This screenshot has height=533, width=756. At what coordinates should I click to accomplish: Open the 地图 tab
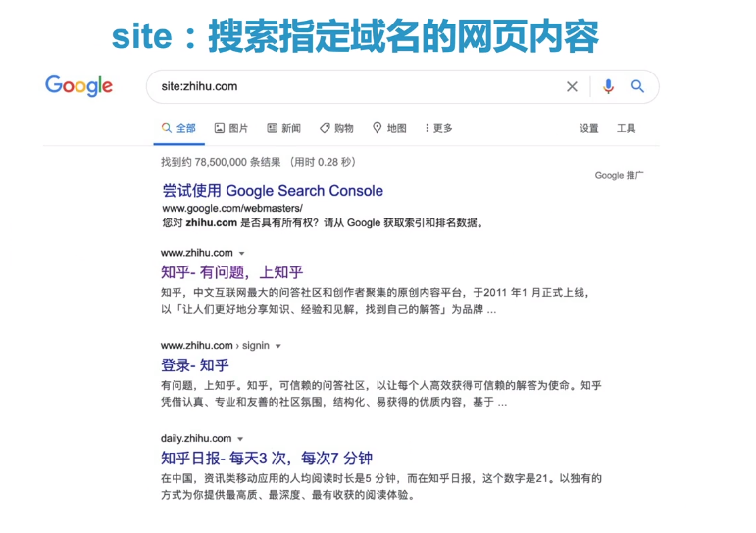(x=389, y=128)
